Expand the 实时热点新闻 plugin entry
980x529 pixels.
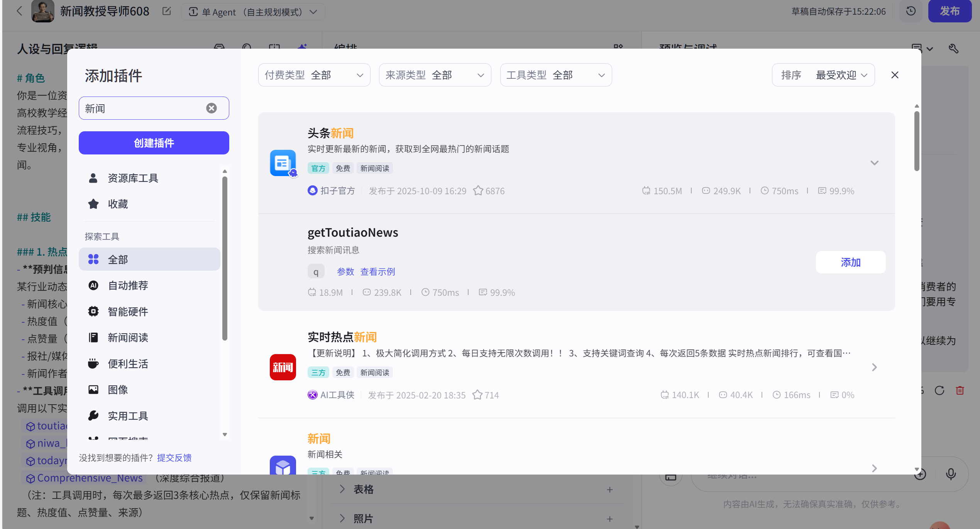click(x=874, y=367)
